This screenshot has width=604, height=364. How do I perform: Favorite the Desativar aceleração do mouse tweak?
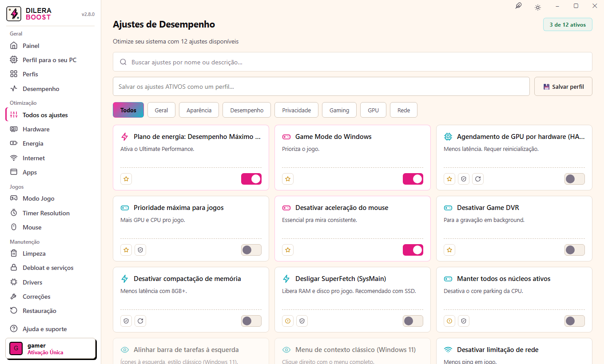[288, 250]
